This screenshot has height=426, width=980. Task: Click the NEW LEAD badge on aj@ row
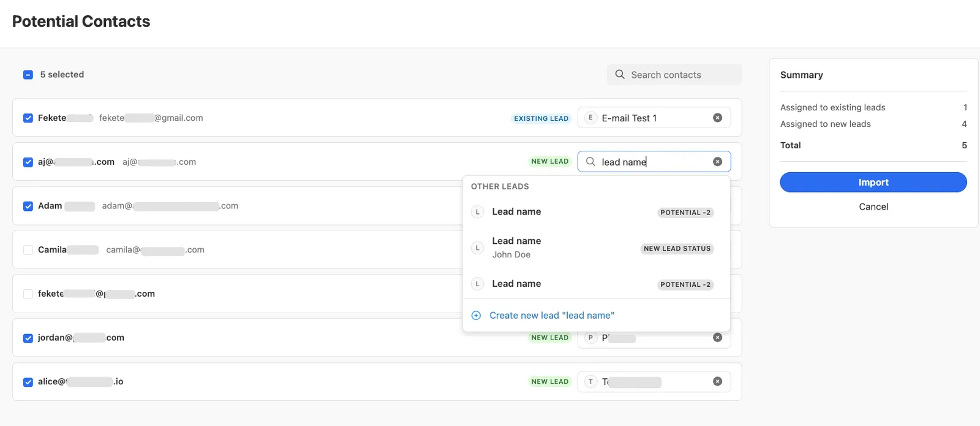(550, 161)
